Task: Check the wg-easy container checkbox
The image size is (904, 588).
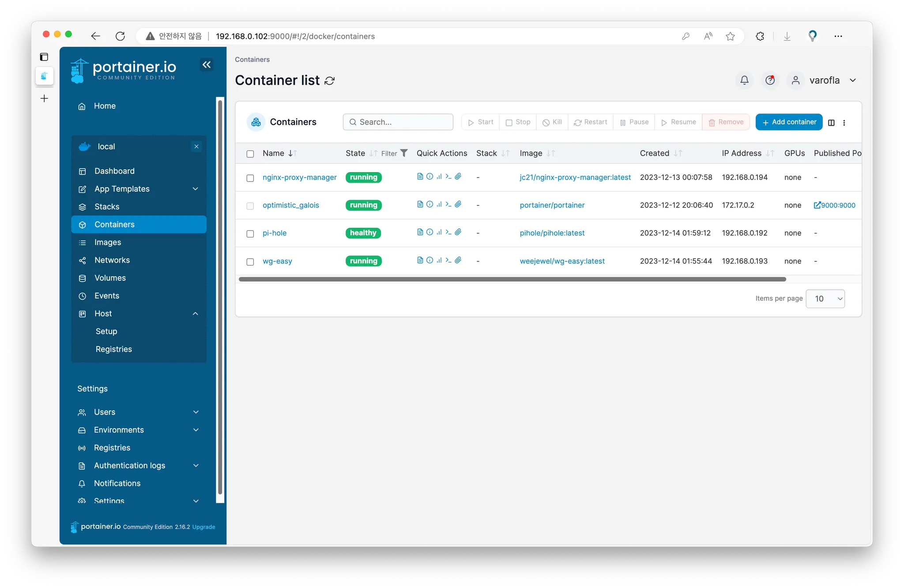Action: pyautogui.click(x=250, y=262)
